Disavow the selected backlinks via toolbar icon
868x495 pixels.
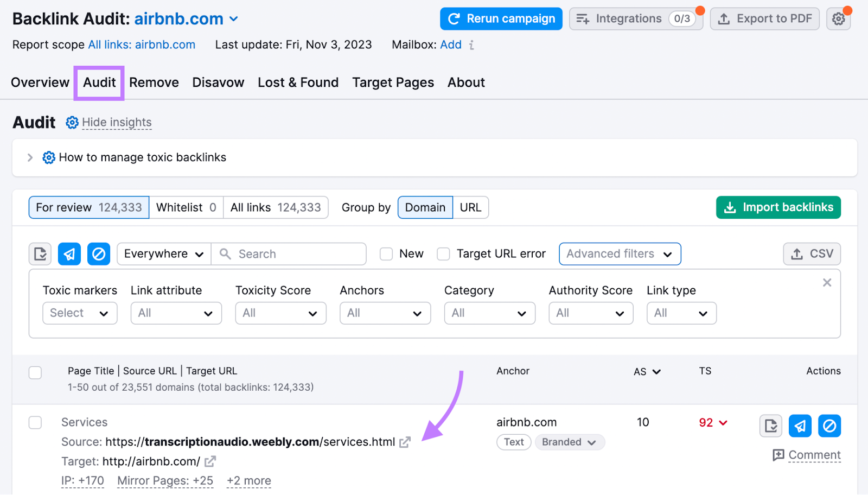coord(98,253)
